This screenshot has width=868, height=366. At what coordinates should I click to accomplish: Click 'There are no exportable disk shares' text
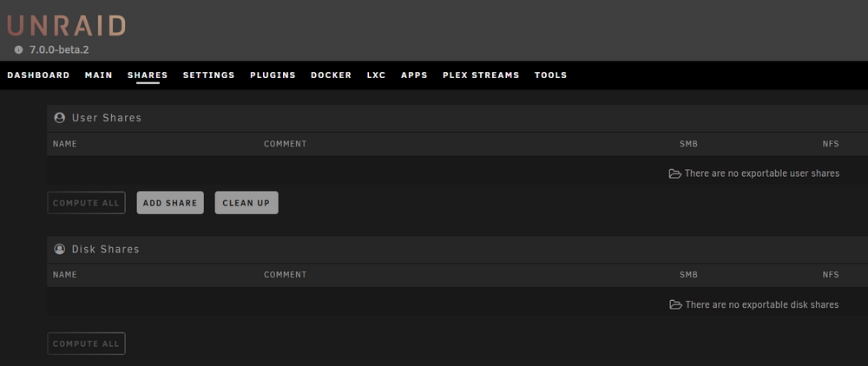[762, 304]
